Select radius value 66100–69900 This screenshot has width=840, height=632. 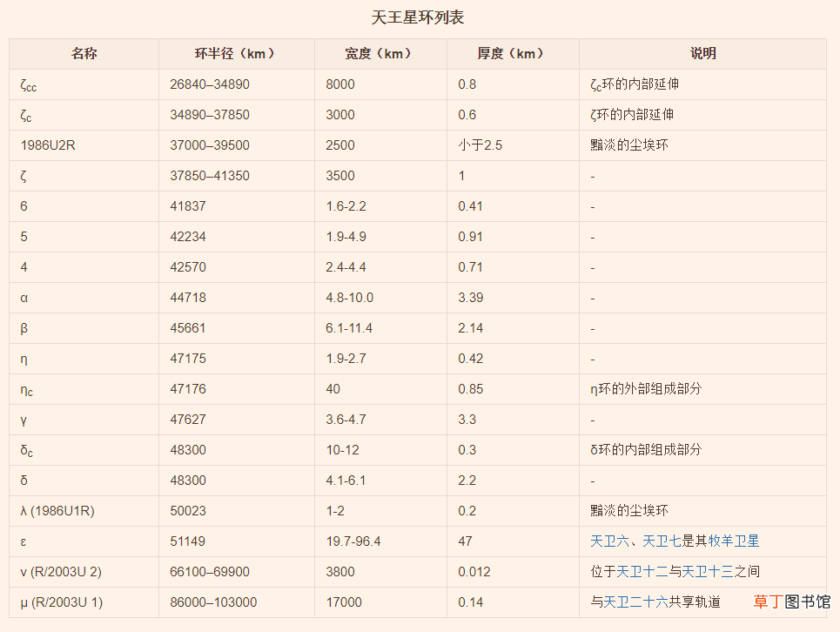tap(210, 572)
